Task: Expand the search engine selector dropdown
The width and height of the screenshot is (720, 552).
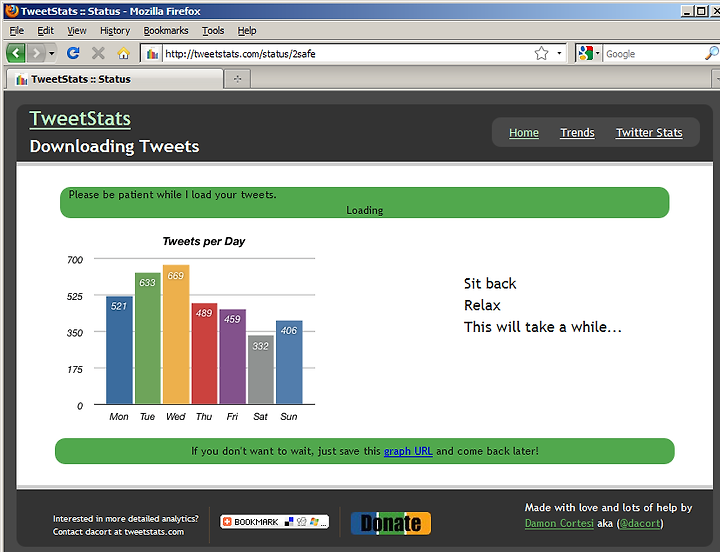Action: coord(597,53)
